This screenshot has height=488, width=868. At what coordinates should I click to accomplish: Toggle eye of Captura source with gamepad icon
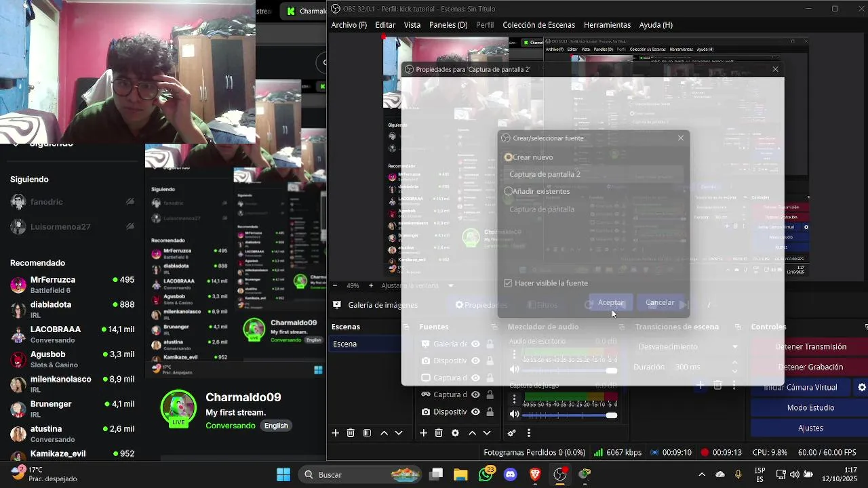pyautogui.click(x=475, y=394)
